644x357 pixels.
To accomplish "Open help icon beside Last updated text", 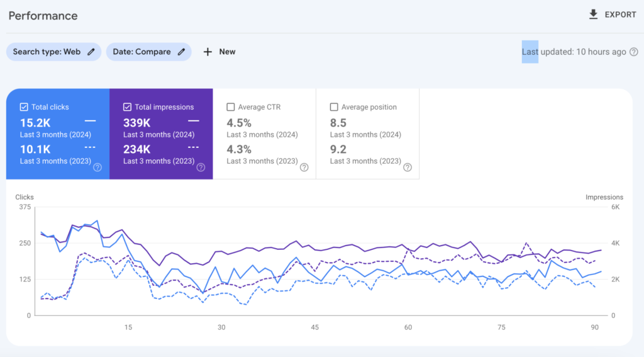I will [633, 52].
